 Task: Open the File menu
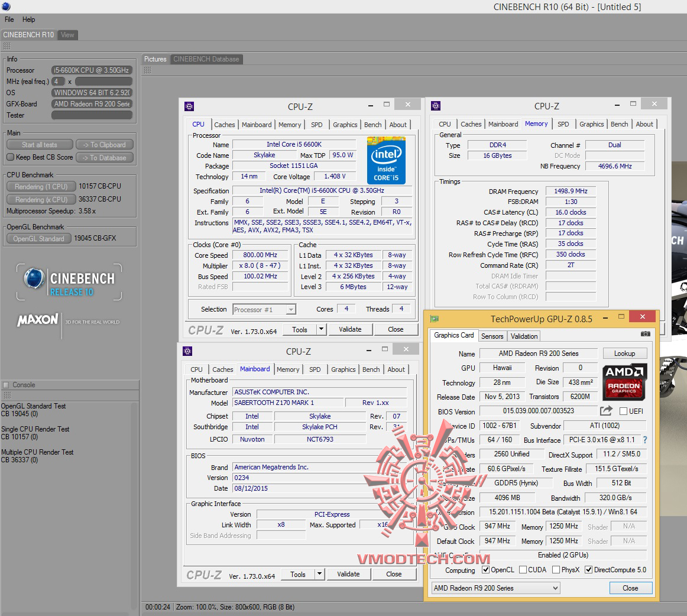click(x=9, y=20)
